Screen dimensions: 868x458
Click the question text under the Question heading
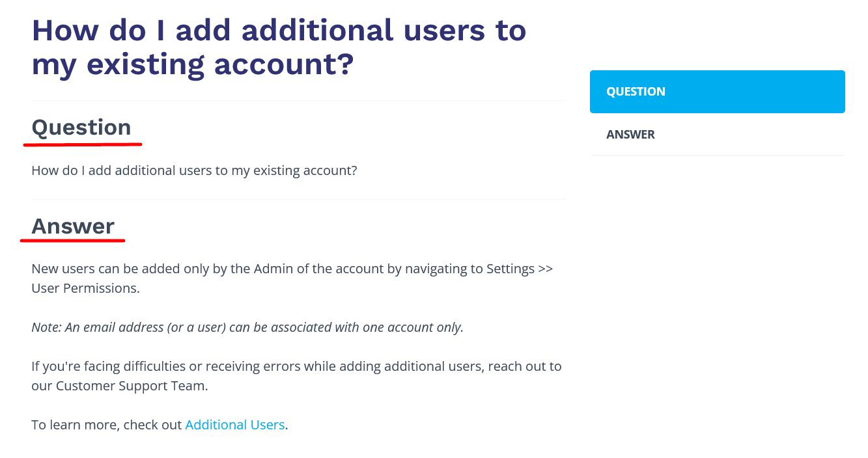tap(193, 170)
